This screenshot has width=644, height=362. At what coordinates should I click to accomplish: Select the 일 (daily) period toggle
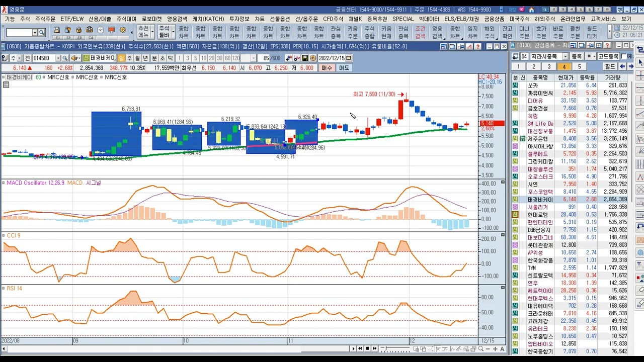121,58
